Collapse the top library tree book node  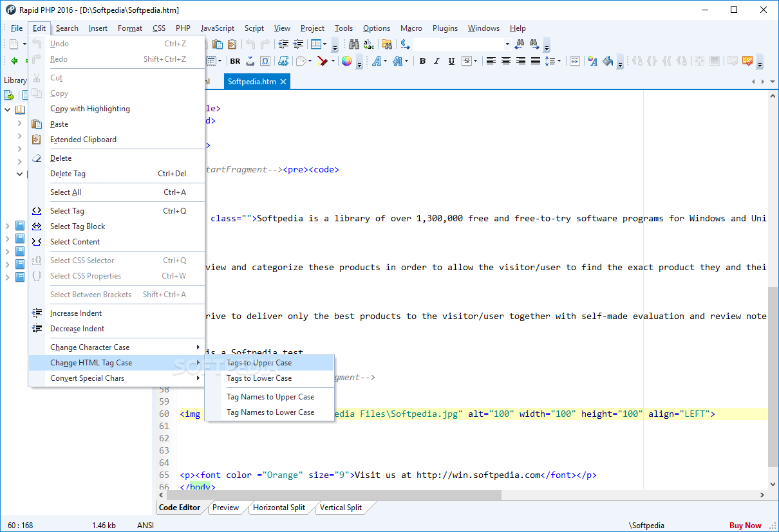[8, 110]
